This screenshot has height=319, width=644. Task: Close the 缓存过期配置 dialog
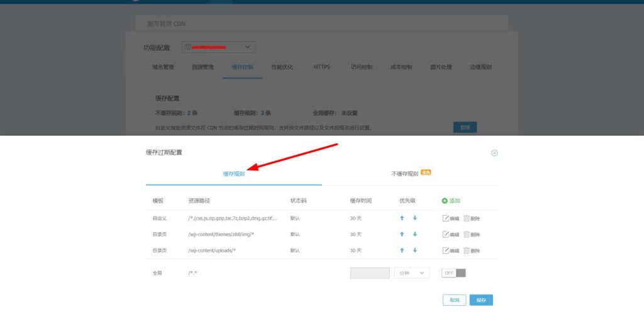pyautogui.click(x=494, y=153)
